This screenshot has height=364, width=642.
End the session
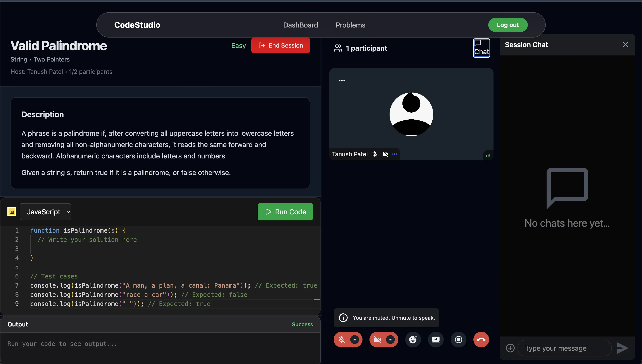coord(280,45)
